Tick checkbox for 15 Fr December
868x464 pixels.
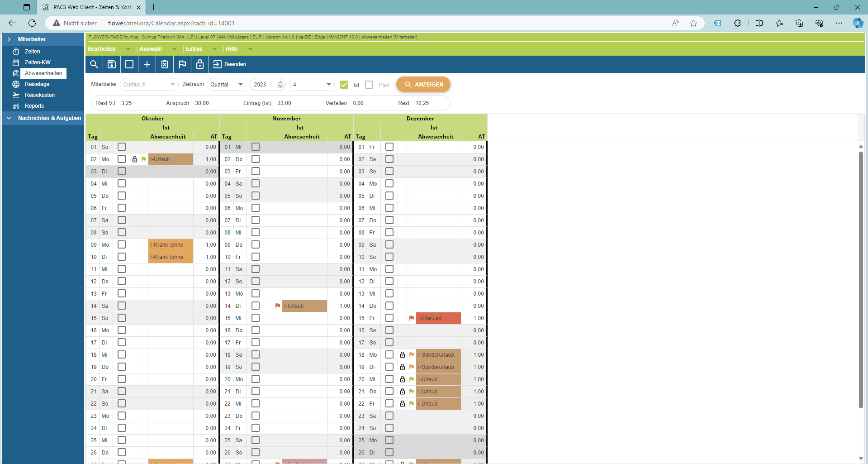pos(389,318)
